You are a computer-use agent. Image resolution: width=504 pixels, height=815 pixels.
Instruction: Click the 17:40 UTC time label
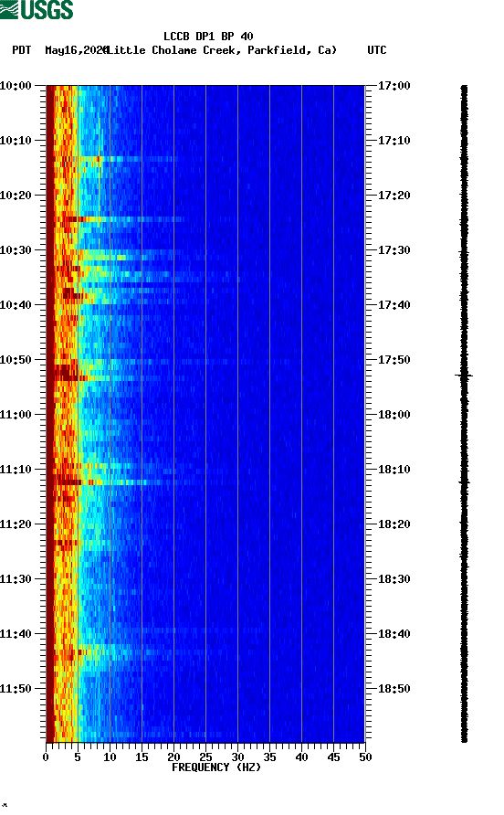point(394,305)
